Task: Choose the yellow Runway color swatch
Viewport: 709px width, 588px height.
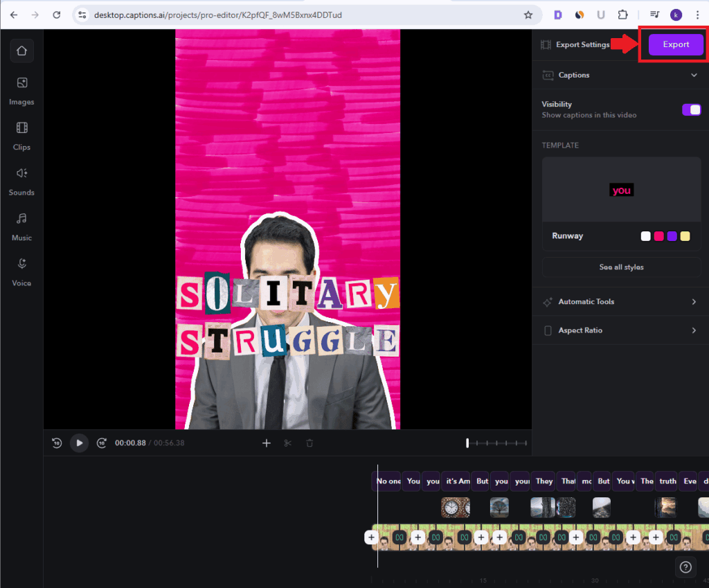Action: tap(685, 236)
